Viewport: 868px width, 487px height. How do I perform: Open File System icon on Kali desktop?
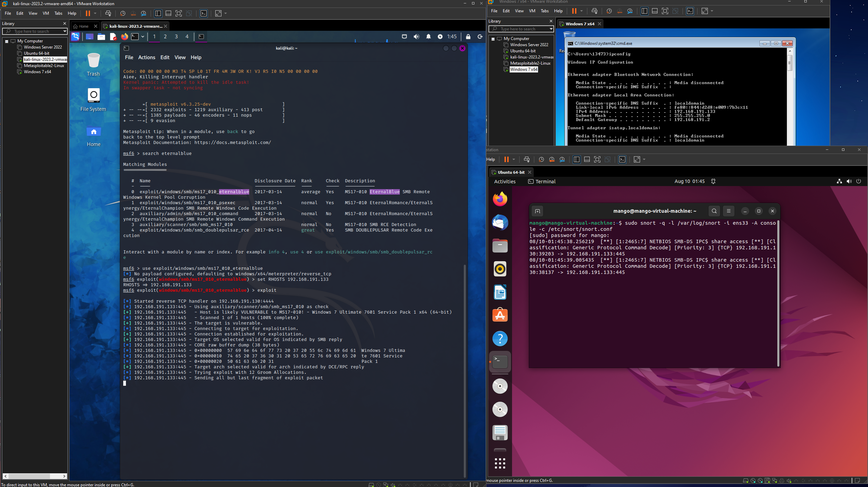tap(93, 100)
